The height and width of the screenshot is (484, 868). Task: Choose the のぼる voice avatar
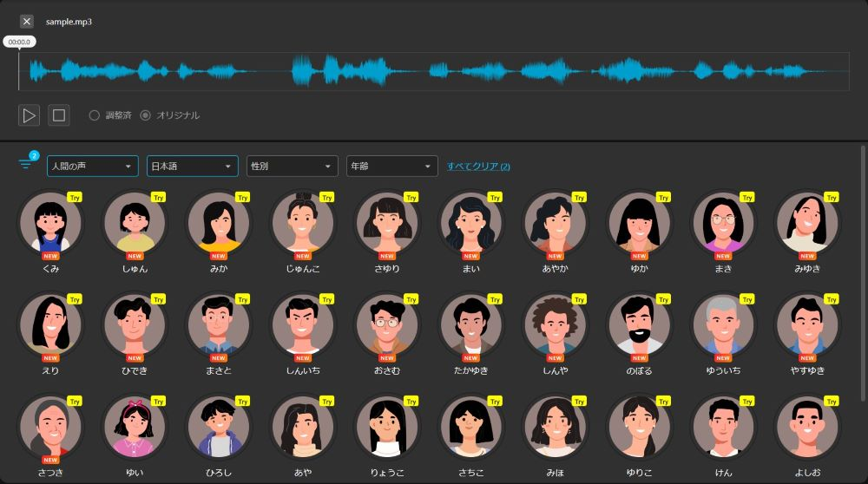[x=640, y=324]
